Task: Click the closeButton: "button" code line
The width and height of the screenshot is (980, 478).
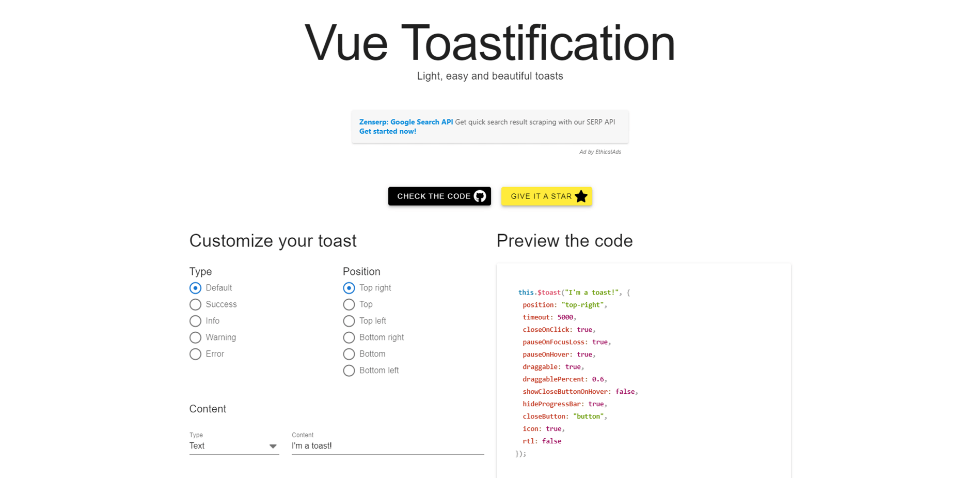Action: tap(565, 417)
